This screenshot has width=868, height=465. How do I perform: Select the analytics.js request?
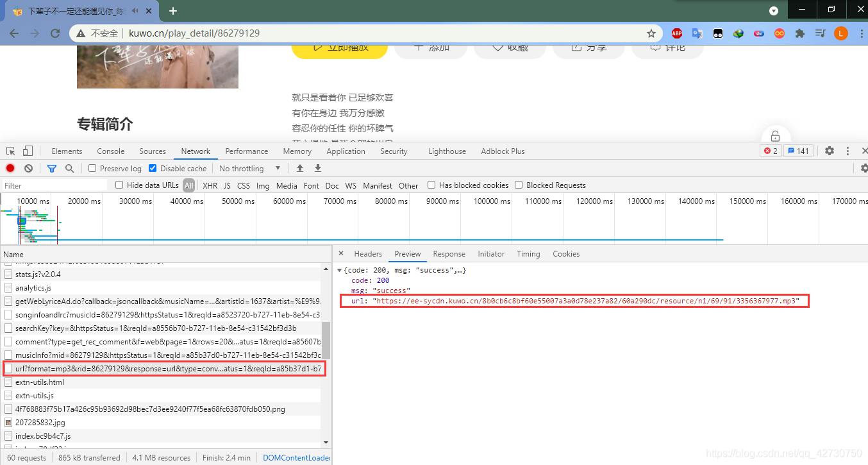(x=161, y=287)
